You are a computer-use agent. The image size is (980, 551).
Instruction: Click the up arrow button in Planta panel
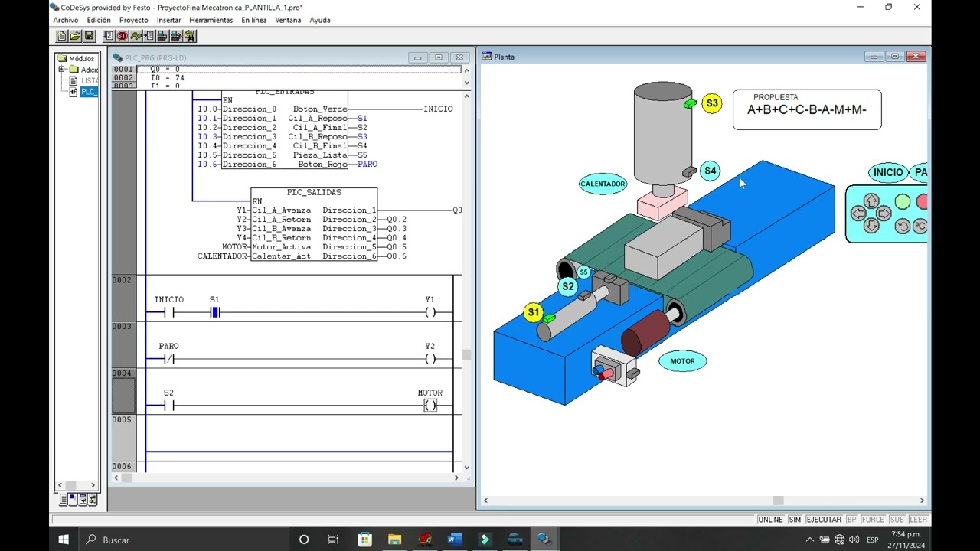pyautogui.click(x=871, y=201)
